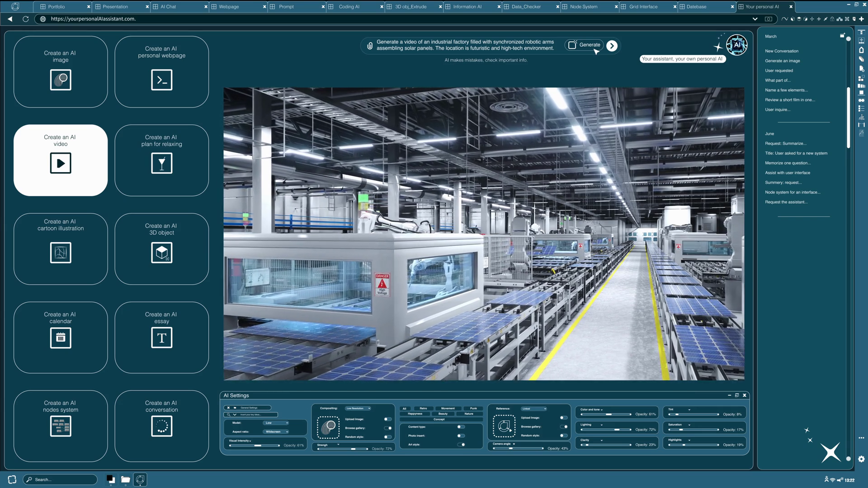Click the essay text T icon
The height and width of the screenshot is (488, 868).
(161, 338)
